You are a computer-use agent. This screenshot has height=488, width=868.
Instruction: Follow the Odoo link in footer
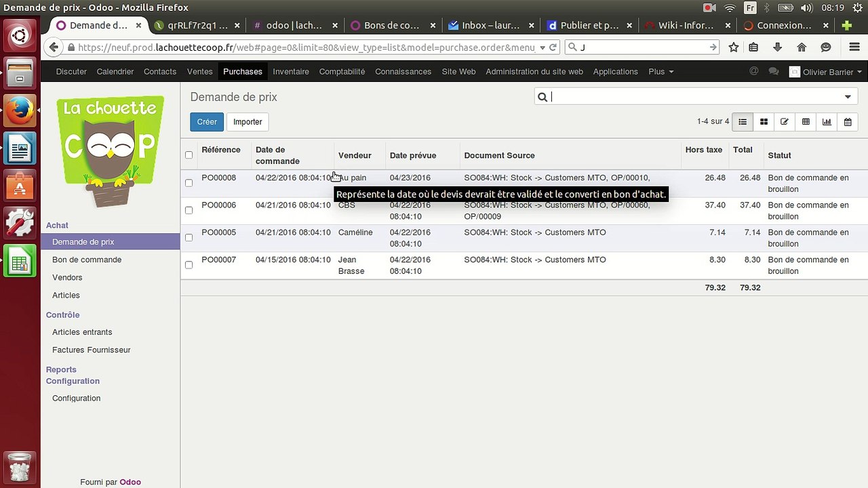130,482
